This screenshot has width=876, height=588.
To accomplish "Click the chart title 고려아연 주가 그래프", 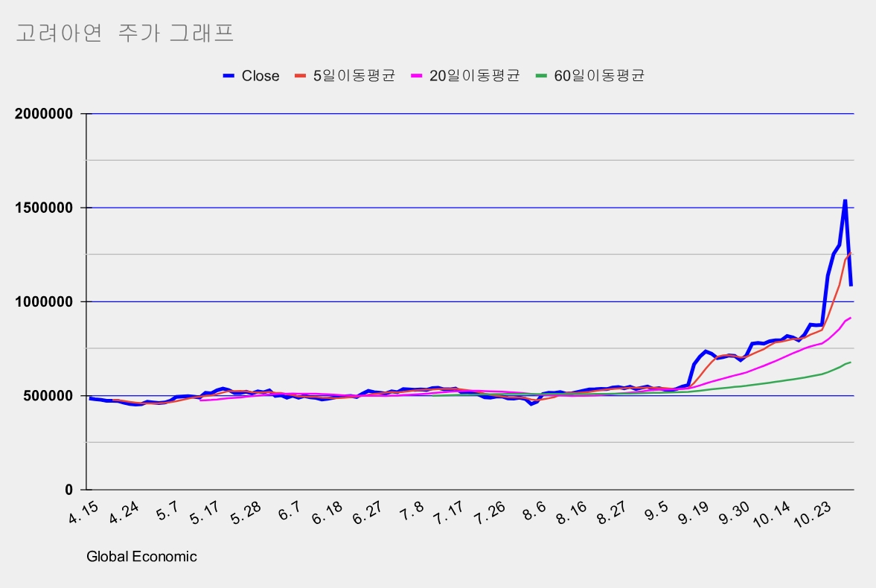I will click(x=124, y=33).
